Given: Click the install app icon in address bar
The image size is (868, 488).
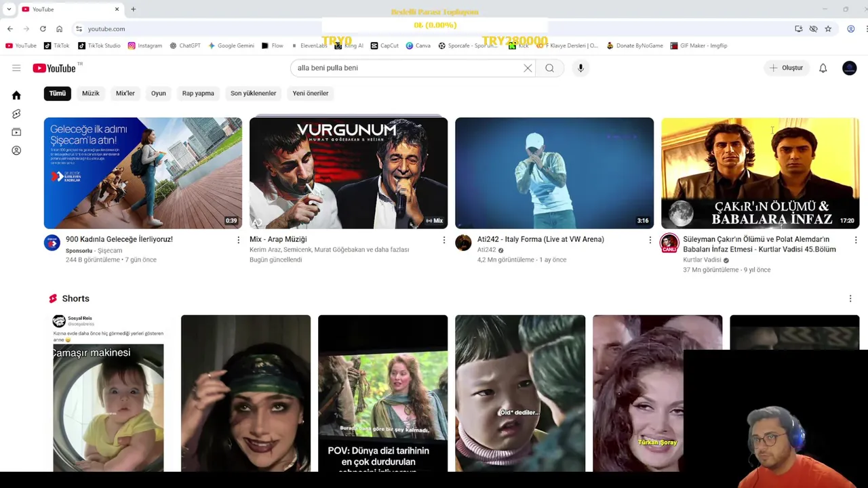Looking at the screenshot, I should [798, 29].
